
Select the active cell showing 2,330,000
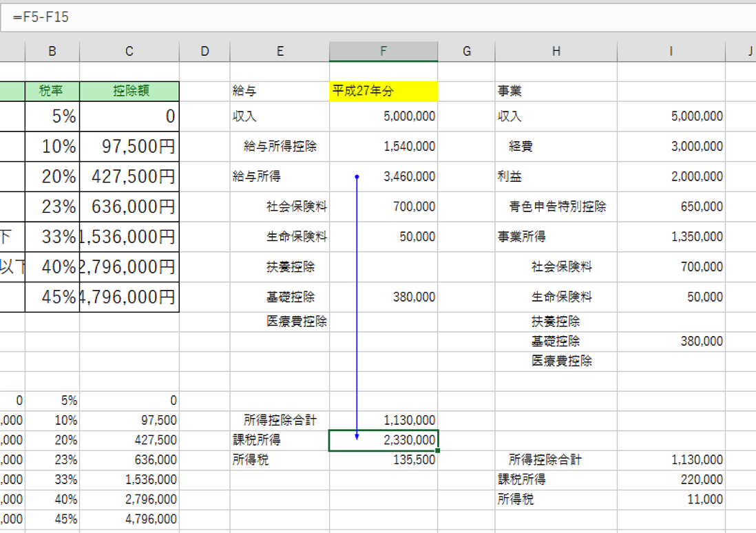point(383,440)
